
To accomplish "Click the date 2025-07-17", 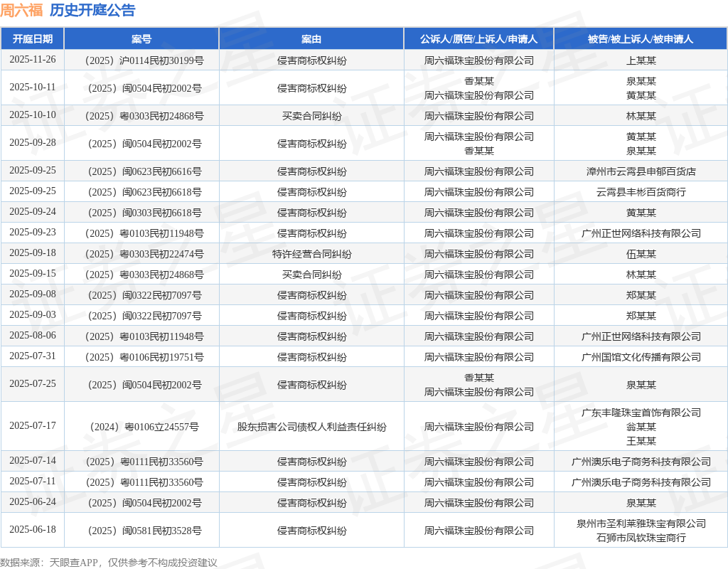I will click(x=33, y=425).
